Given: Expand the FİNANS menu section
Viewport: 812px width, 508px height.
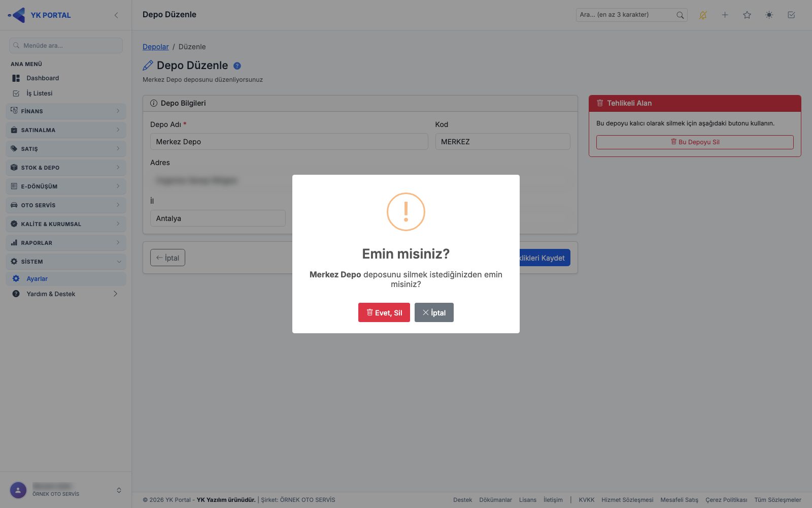Looking at the screenshot, I should point(66,111).
